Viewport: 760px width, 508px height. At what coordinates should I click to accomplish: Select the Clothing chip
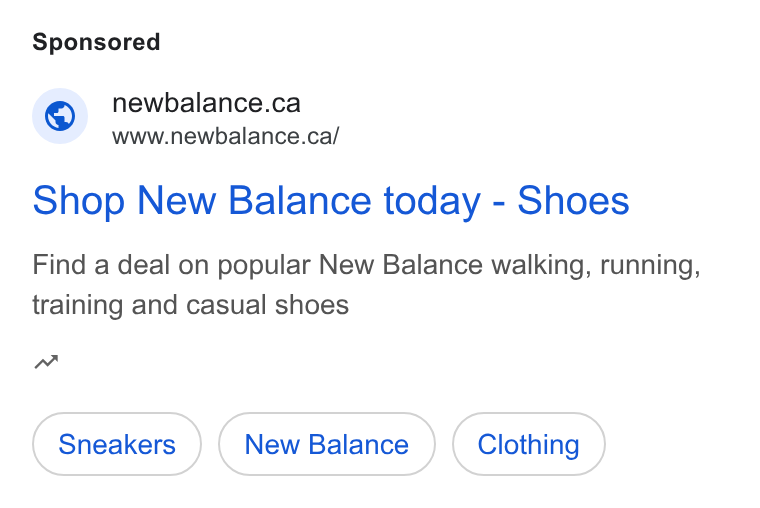[528, 444]
